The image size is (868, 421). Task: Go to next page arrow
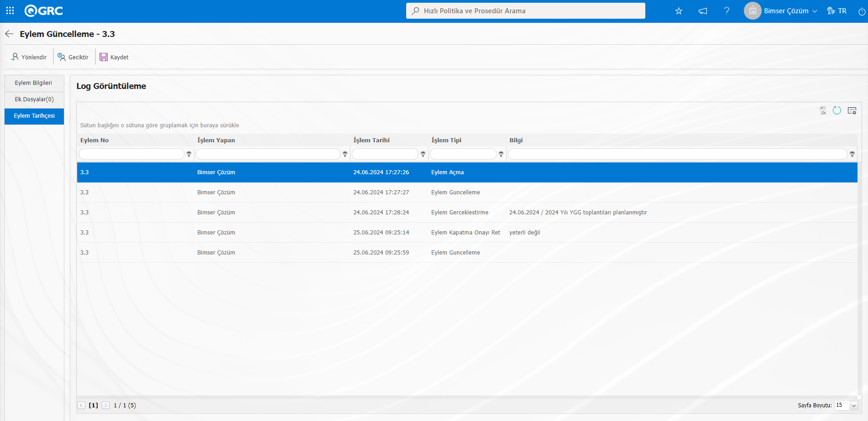[x=105, y=405]
